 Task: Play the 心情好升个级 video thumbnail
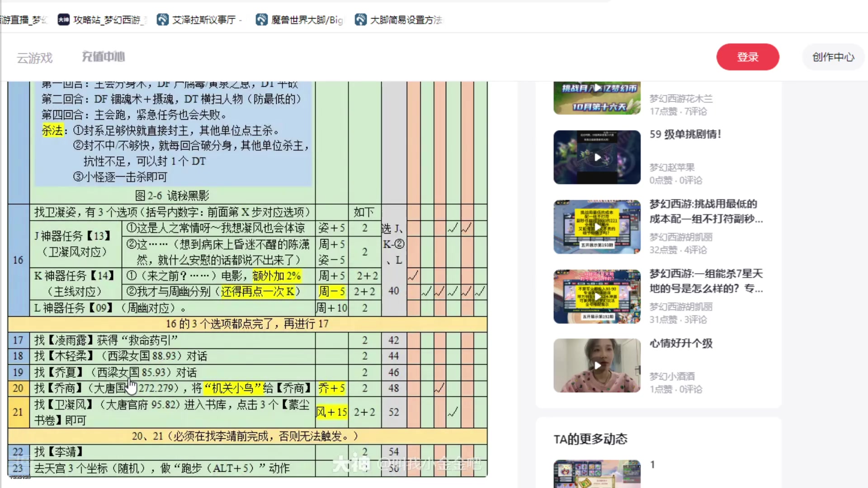click(x=597, y=366)
